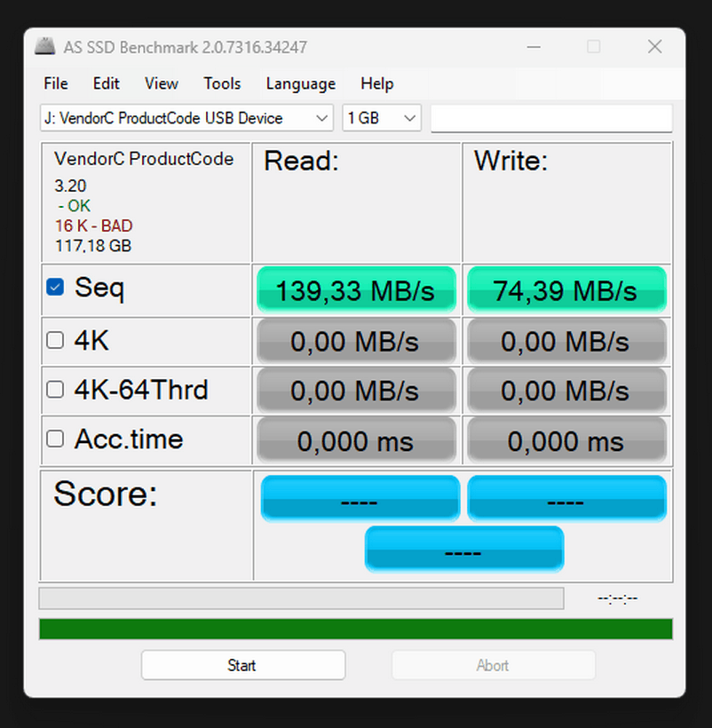Click the Acc.time write 0,000 ms result
This screenshot has height=728, width=712.
[566, 440]
